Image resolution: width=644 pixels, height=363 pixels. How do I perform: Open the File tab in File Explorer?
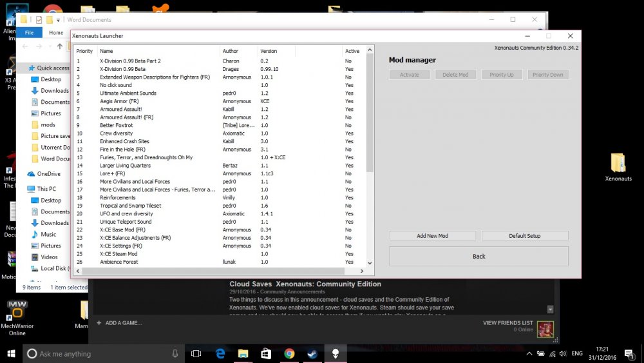pyautogui.click(x=29, y=32)
